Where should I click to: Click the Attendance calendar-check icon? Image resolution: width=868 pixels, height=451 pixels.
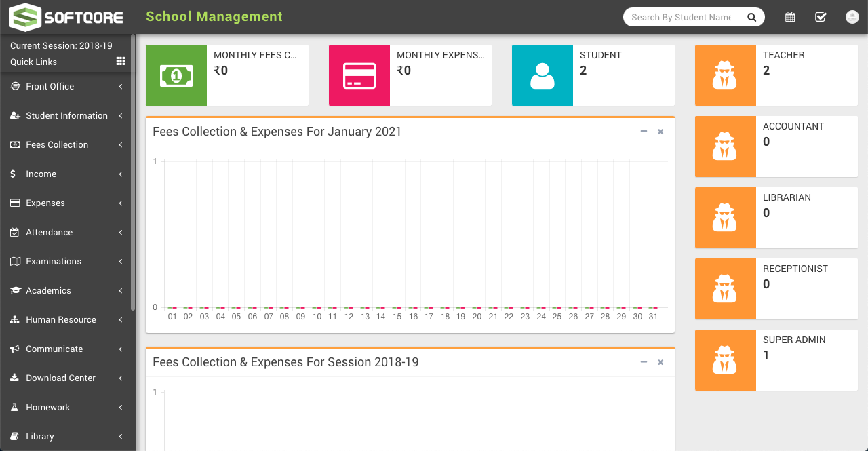(x=15, y=232)
